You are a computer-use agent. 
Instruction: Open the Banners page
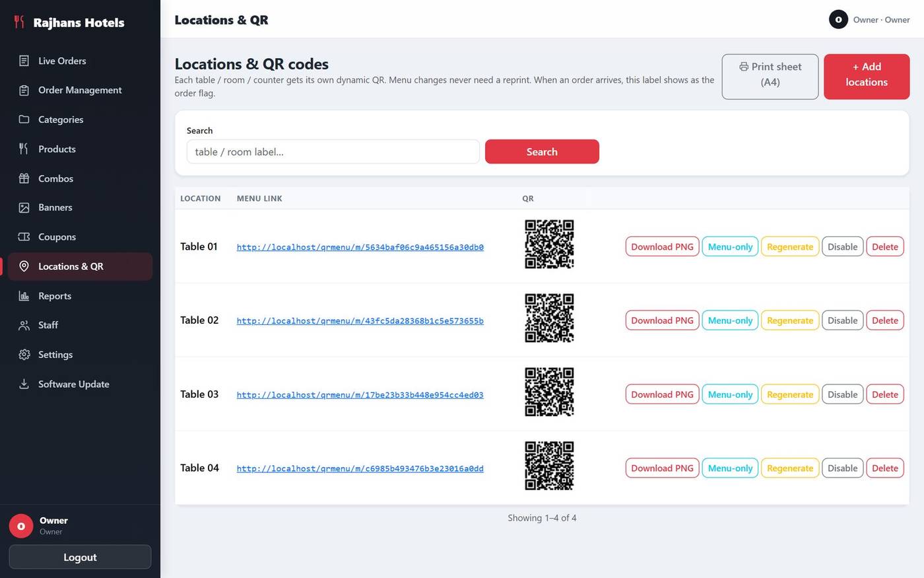[x=80, y=207]
